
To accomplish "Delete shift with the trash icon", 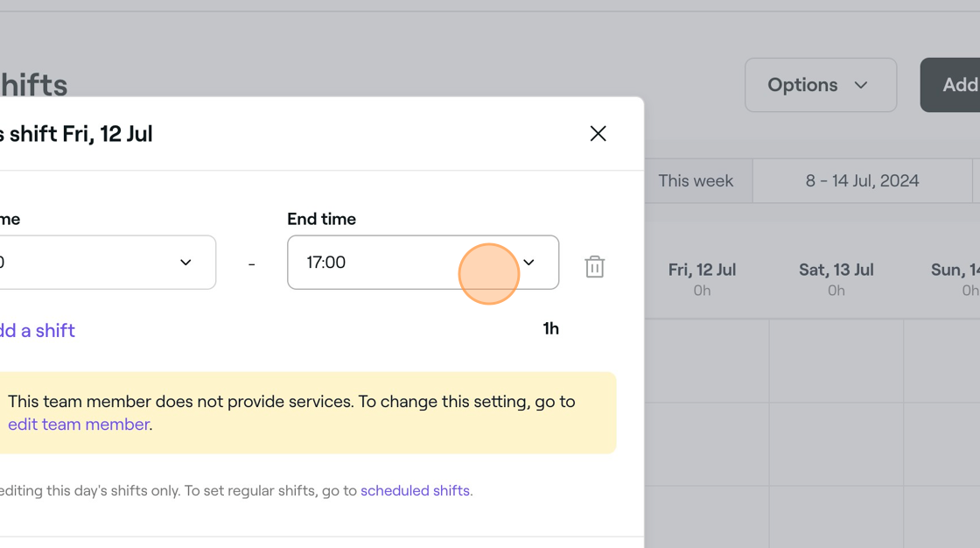I will (x=594, y=266).
